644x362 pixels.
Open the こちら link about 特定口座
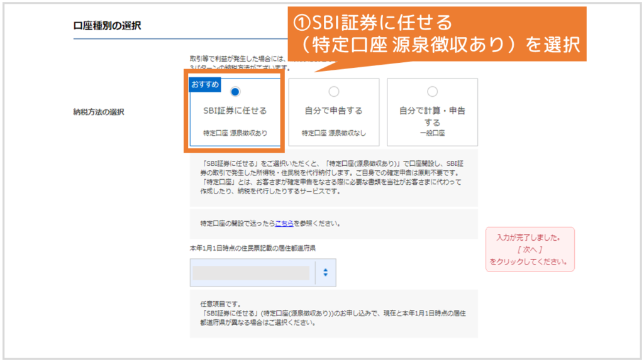[x=284, y=223]
